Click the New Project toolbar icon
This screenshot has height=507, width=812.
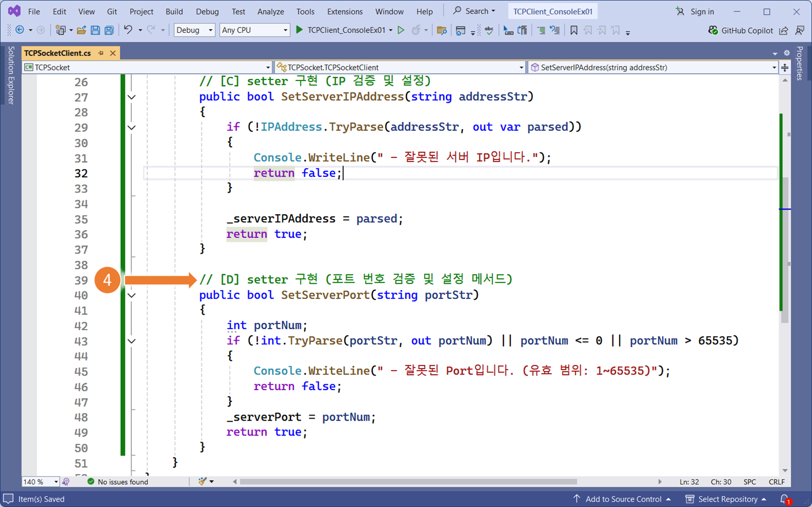click(60, 30)
